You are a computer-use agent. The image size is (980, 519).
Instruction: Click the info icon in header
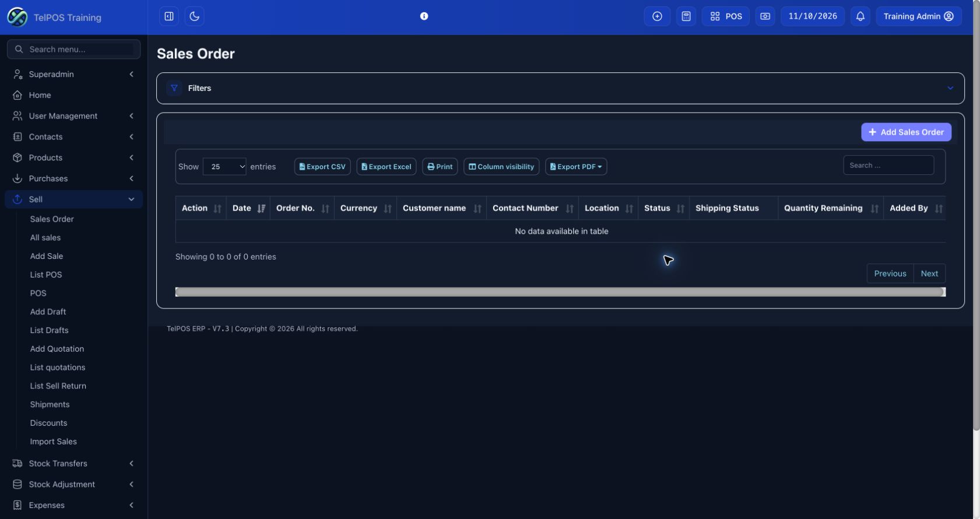click(x=424, y=16)
